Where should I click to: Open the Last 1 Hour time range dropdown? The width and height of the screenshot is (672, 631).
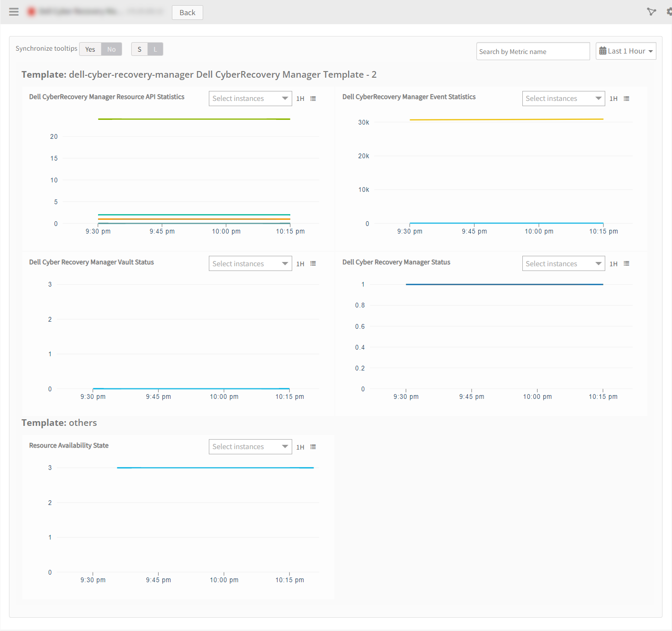click(626, 51)
